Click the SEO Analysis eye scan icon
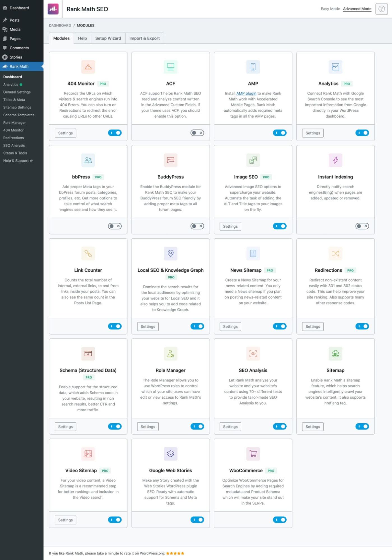392x560 pixels. (x=253, y=354)
